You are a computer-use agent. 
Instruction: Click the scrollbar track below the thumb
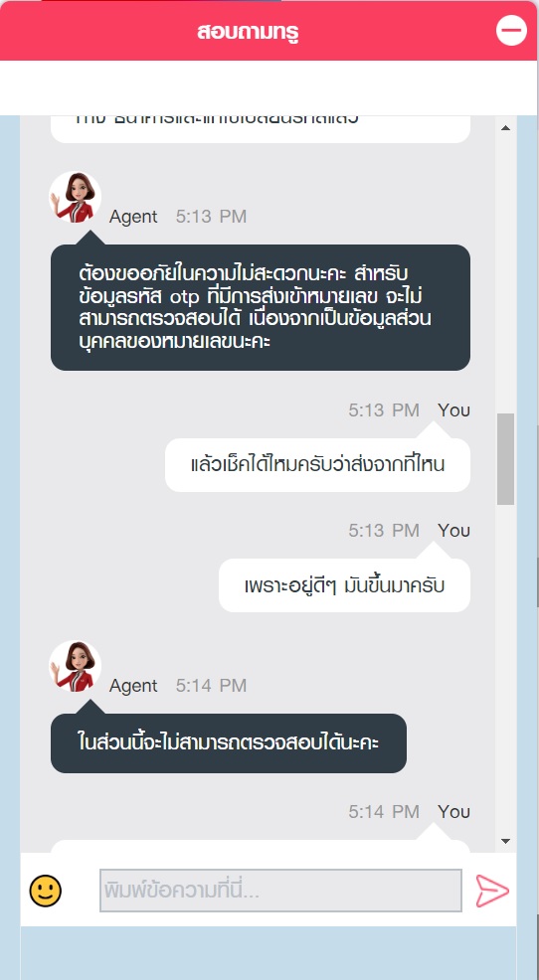coord(506,669)
